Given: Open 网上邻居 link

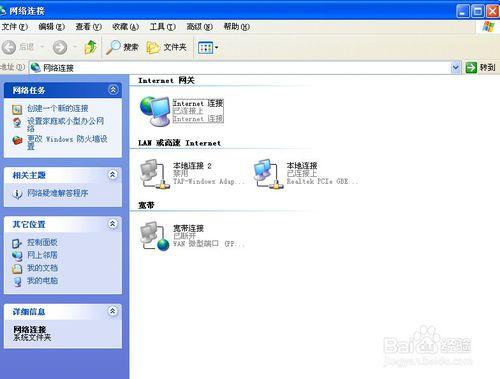Looking at the screenshot, I should 42,255.
